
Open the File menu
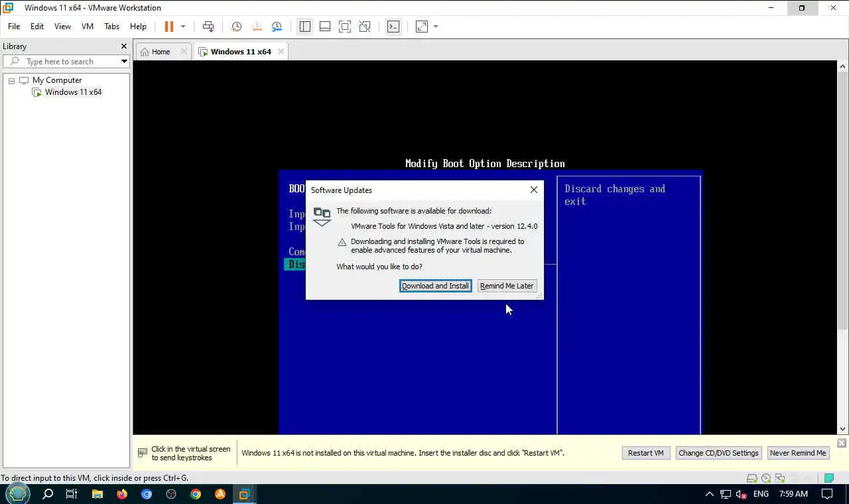click(14, 27)
